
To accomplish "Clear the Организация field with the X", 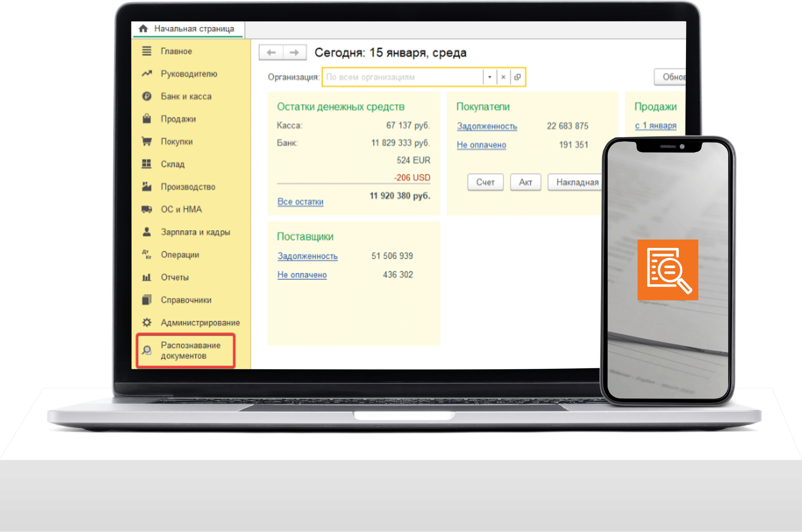I will pyautogui.click(x=503, y=77).
